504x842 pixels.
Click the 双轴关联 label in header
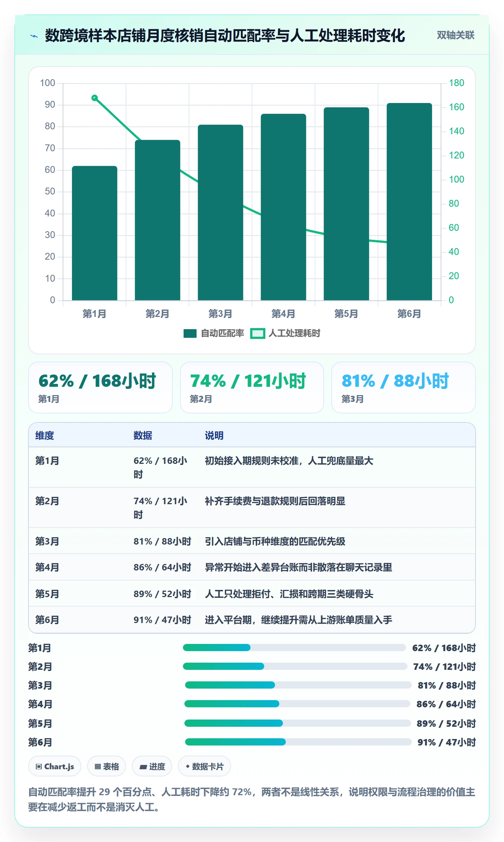[x=455, y=35]
